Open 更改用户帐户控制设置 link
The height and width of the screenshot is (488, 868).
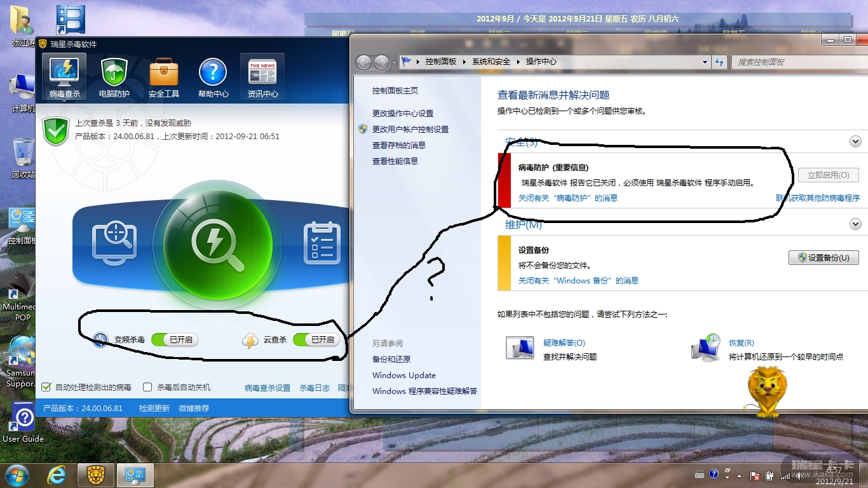click(410, 129)
